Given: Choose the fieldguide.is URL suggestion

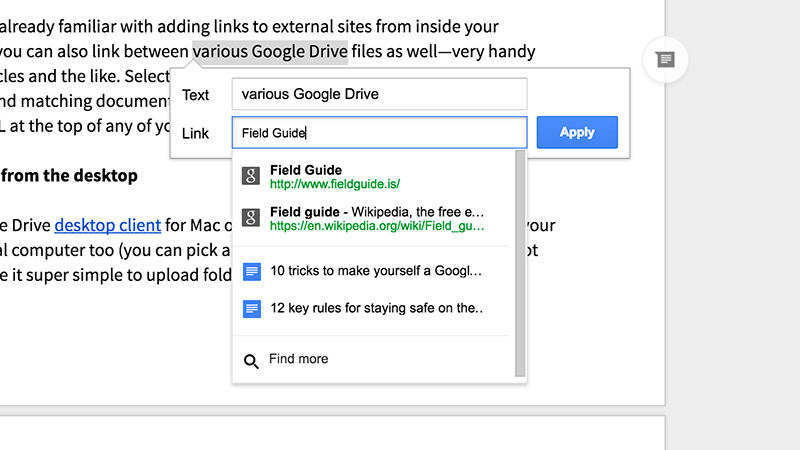Looking at the screenshot, I should tap(335, 184).
